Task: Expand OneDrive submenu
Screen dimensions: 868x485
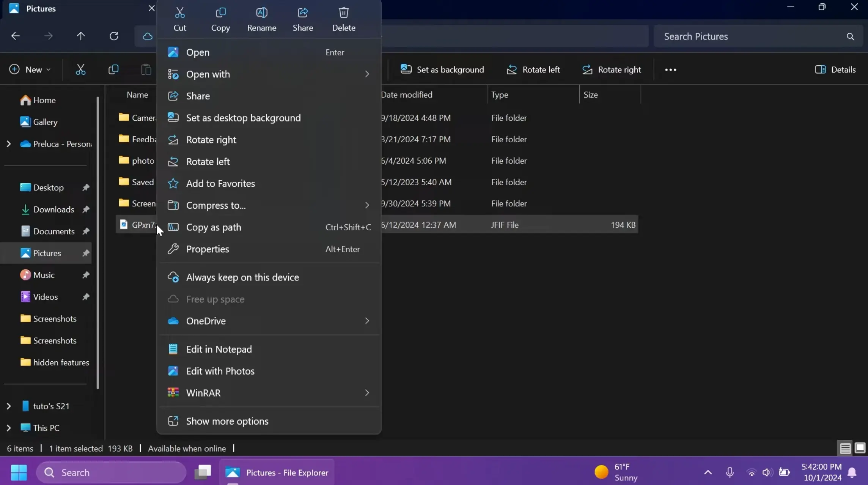Action: pyautogui.click(x=269, y=321)
